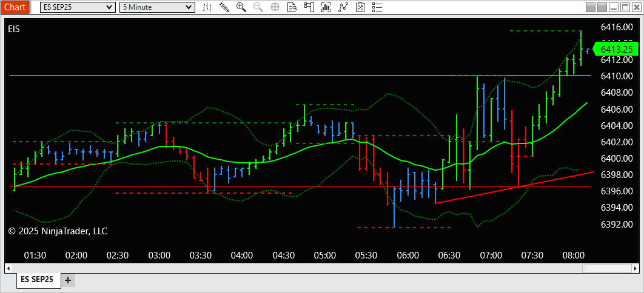Click the 6406.00 price axis label
The image size is (644, 293).
[617, 109]
